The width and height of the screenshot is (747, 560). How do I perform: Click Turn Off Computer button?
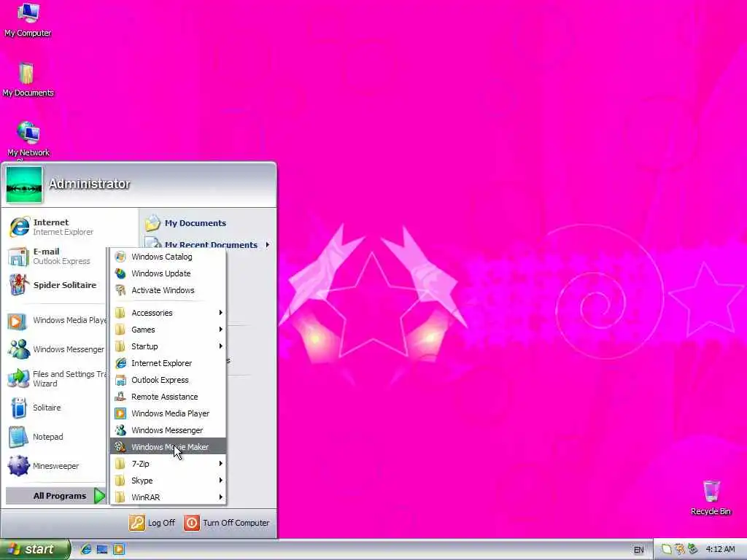227,523
